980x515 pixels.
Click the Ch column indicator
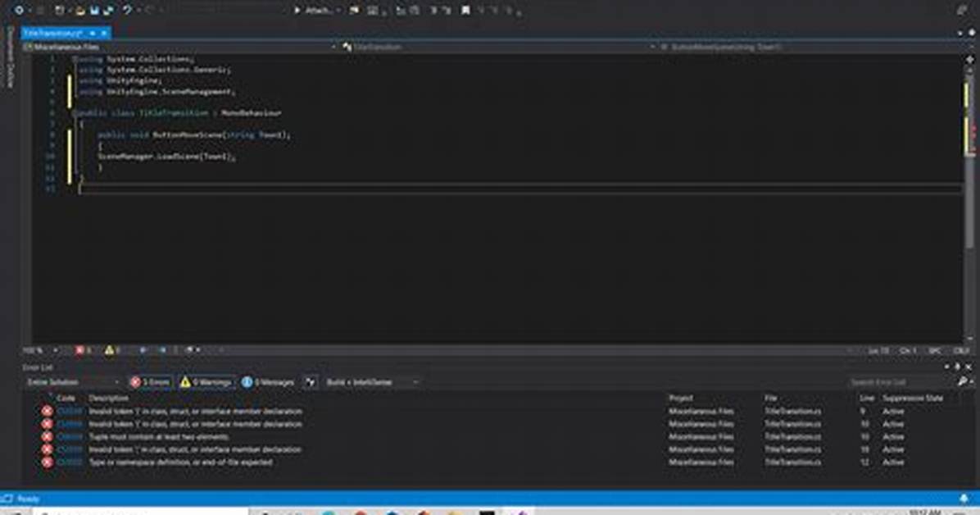coord(908,350)
